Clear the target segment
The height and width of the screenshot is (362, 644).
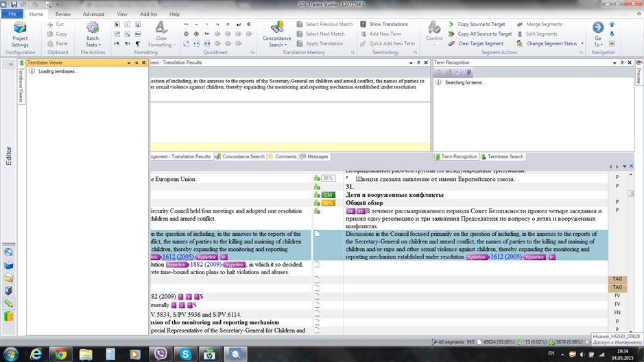(x=481, y=43)
